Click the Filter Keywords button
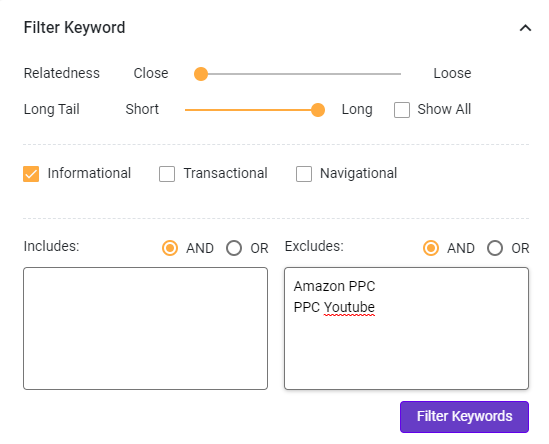This screenshot has width=549, height=444. [464, 417]
